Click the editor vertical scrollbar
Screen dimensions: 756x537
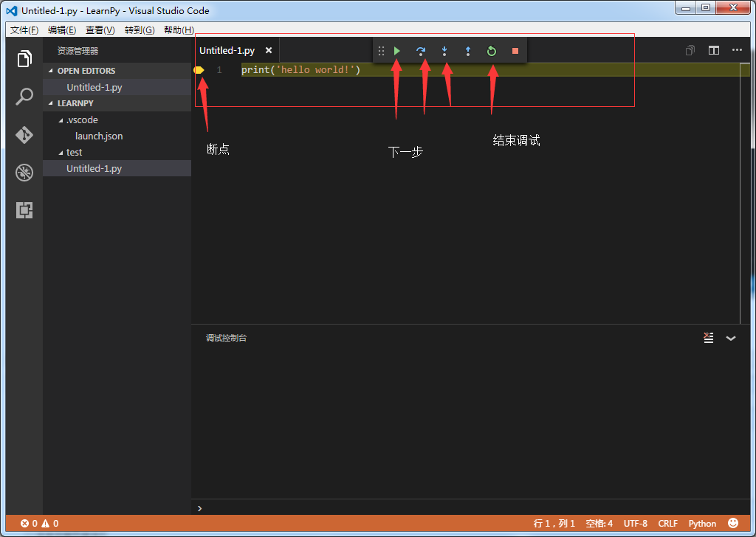746,193
